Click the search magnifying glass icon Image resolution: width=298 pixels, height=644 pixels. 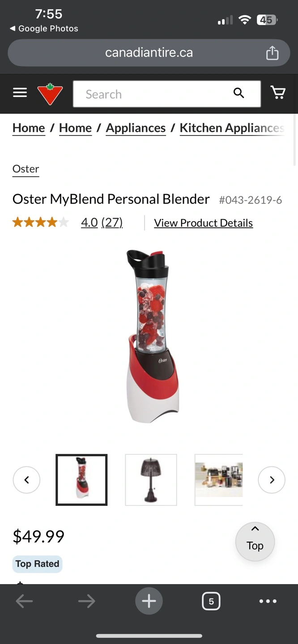coord(239,93)
